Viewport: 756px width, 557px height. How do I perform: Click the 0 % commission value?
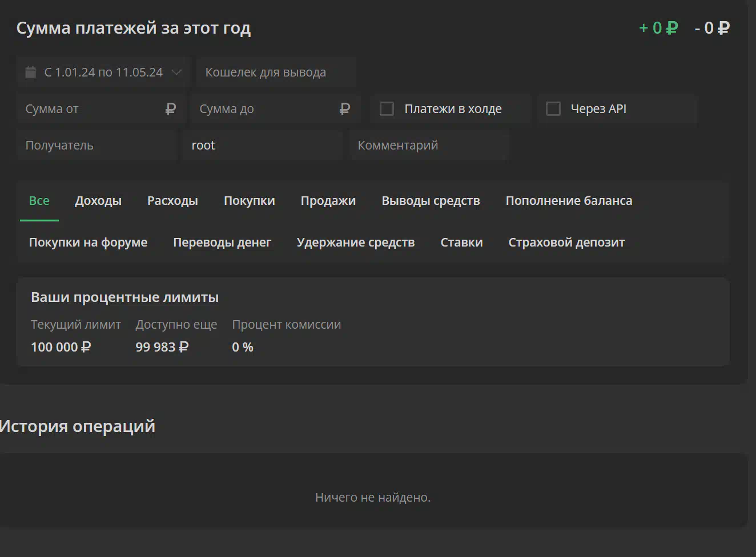243,347
